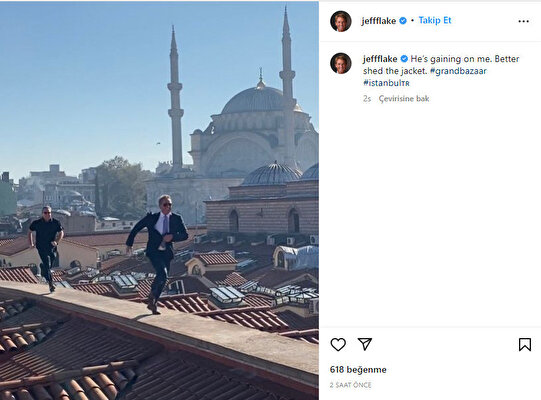Click the mosque dome in the photo
The height and width of the screenshot is (400, 541).
pyautogui.click(x=255, y=100)
